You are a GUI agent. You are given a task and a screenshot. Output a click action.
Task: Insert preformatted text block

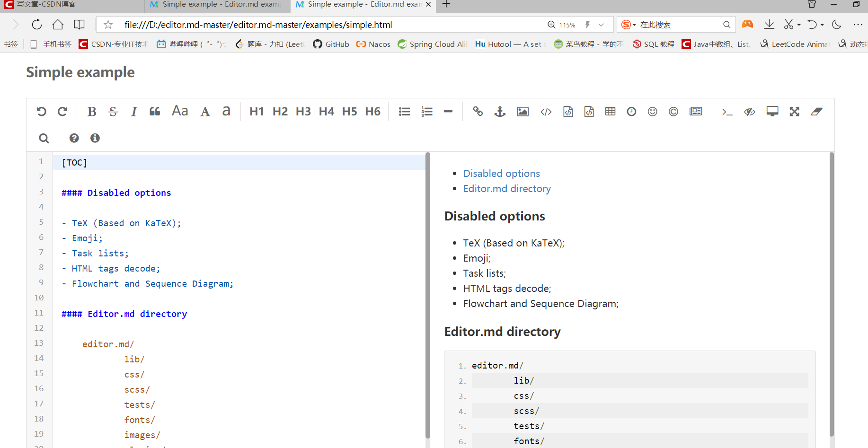pyautogui.click(x=568, y=112)
